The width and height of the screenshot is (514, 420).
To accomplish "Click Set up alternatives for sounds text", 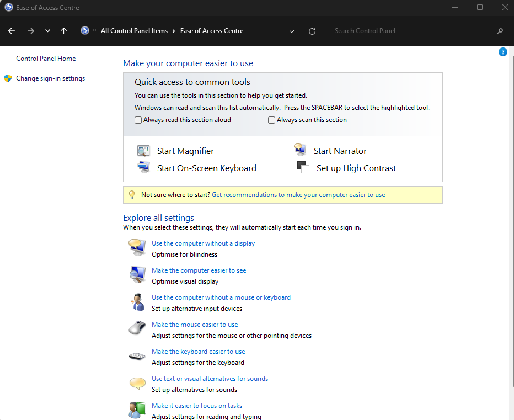I will coord(194,390).
